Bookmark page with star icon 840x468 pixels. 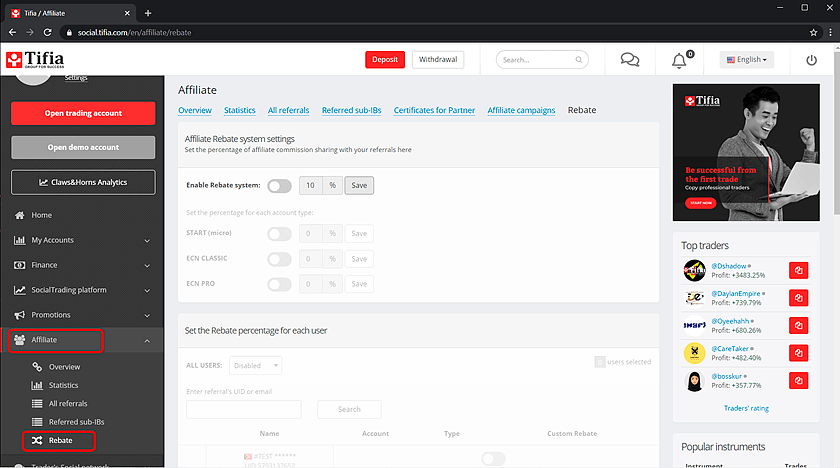pyautogui.click(x=813, y=33)
